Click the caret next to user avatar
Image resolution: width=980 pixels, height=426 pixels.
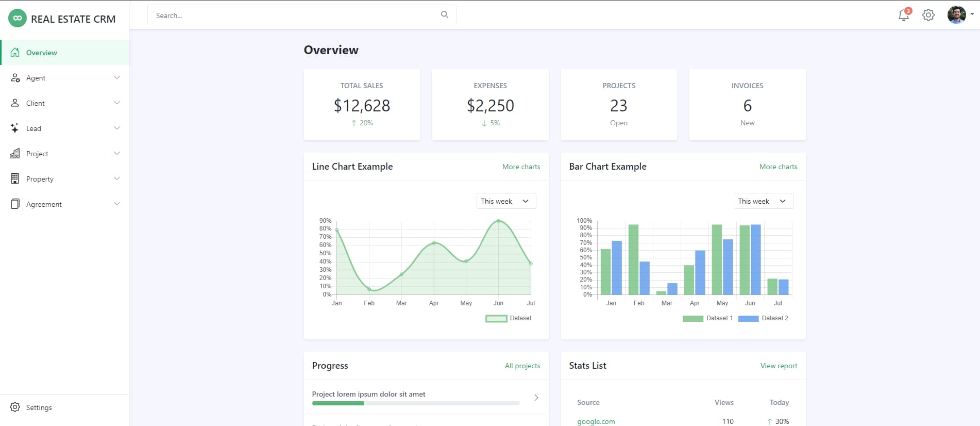pyautogui.click(x=972, y=14)
